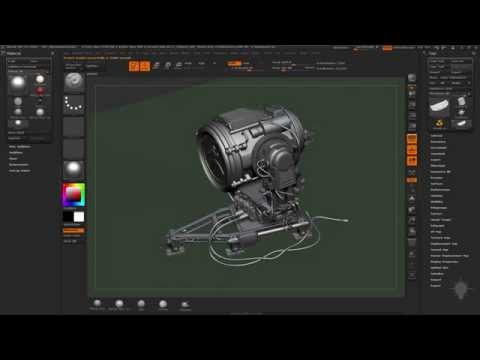Select the Move transform icon in top shelf
The width and height of the screenshot is (480, 360).
tap(156, 65)
